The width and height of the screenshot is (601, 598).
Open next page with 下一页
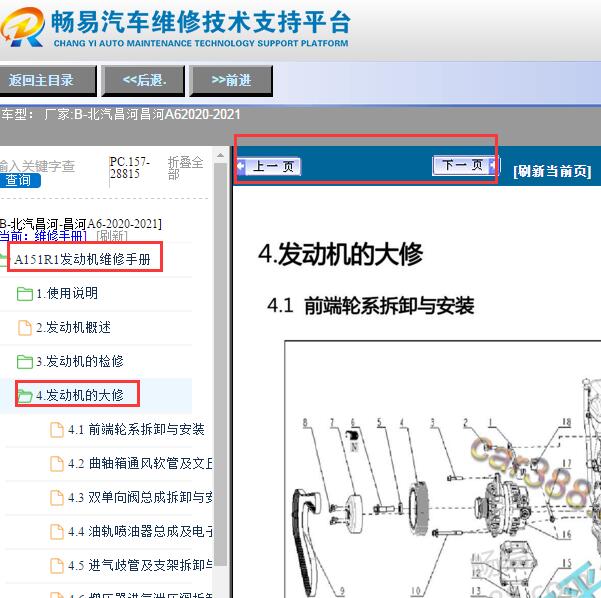pos(465,166)
